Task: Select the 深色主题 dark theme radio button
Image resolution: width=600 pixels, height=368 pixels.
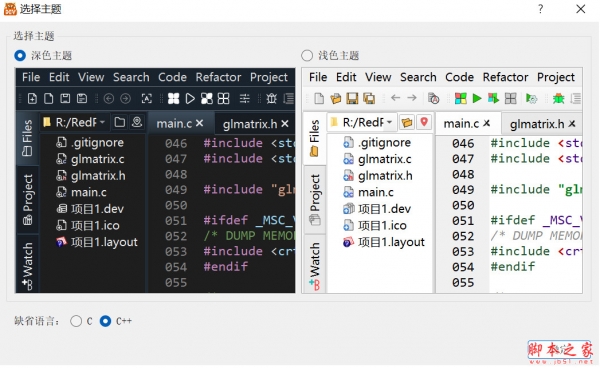Action: [x=20, y=55]
